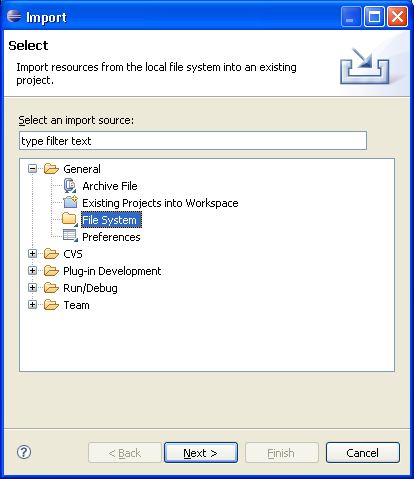Select Archive File import source

(x=110, y=186)
